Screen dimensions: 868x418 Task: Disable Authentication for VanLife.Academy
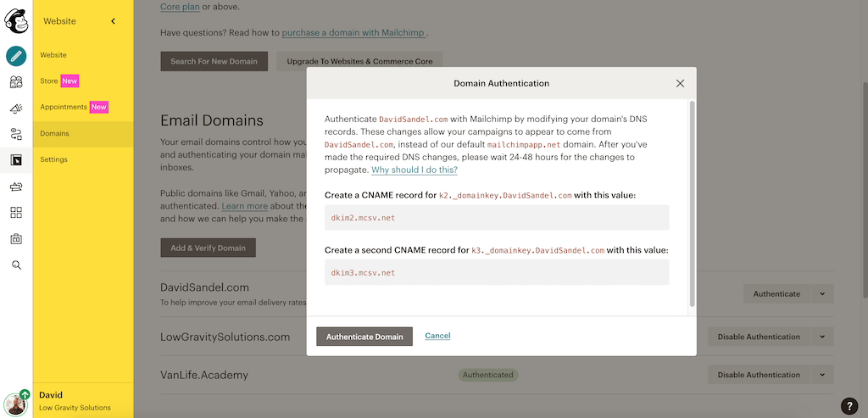pyautogui.click(x=759, y=375)
